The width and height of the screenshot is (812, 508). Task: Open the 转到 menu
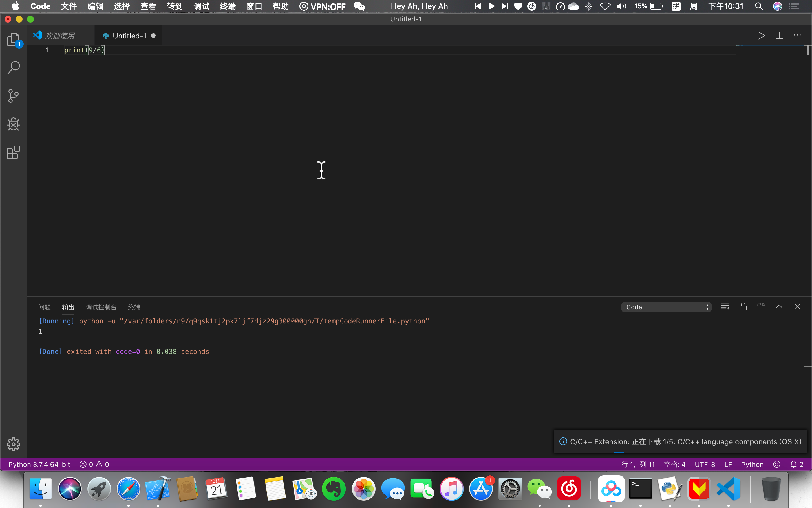coord(175,6)
